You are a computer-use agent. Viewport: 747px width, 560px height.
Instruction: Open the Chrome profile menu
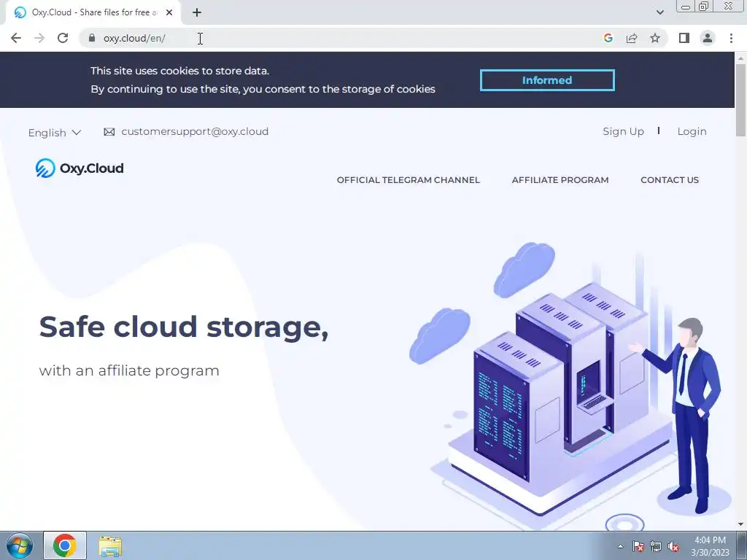(708, 38)
